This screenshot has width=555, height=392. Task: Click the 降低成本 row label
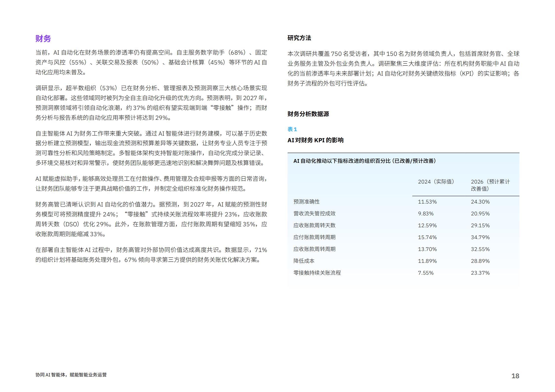(304, 261)
